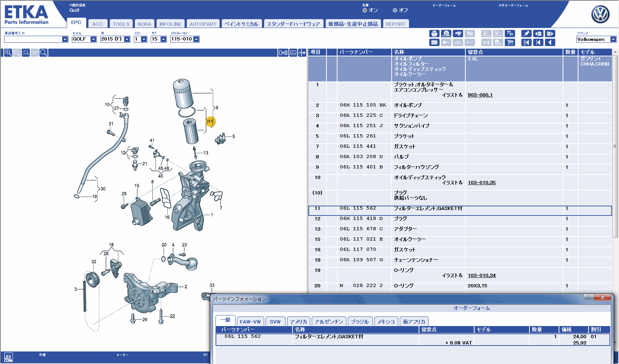
Task: Click the デポオーダーフォーム label in top bar
Action: (513, 6)
